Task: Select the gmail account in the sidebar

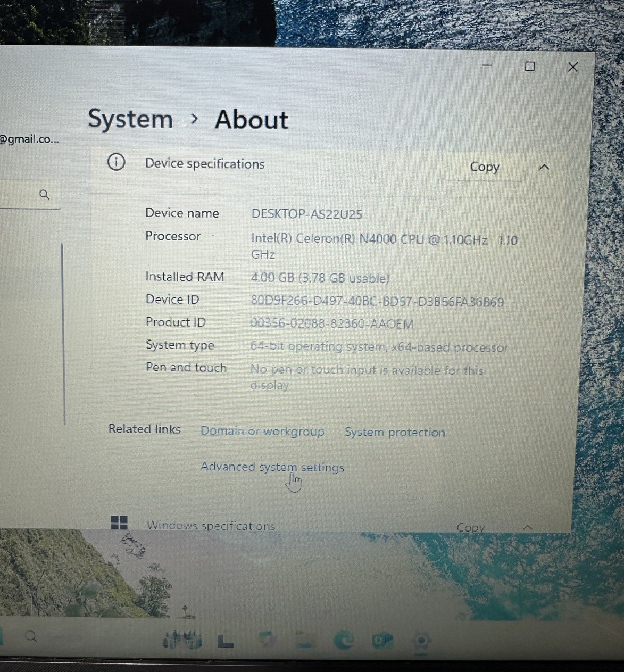Action: 29,139
